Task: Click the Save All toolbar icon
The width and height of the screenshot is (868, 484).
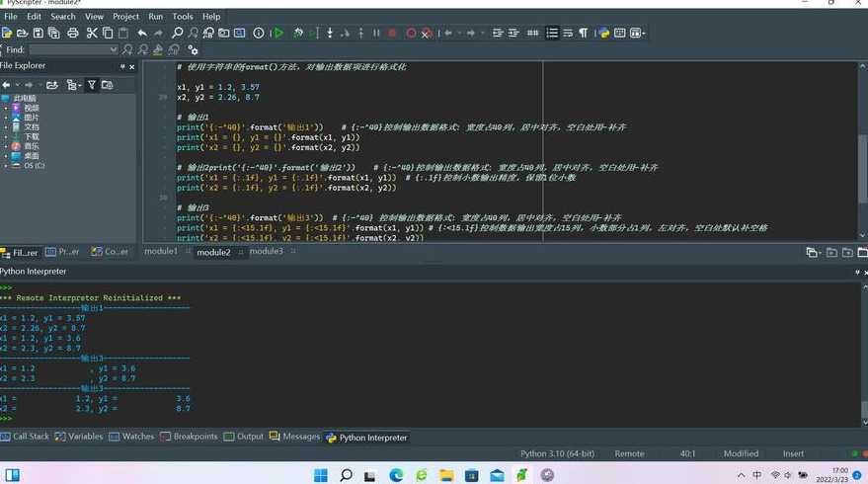Action: pos(53,34)
